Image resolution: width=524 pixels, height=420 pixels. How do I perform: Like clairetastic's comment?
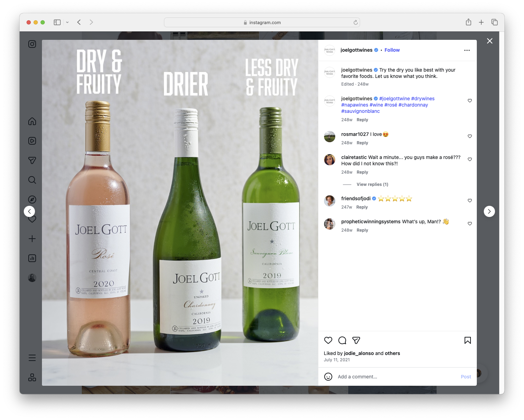470,159
